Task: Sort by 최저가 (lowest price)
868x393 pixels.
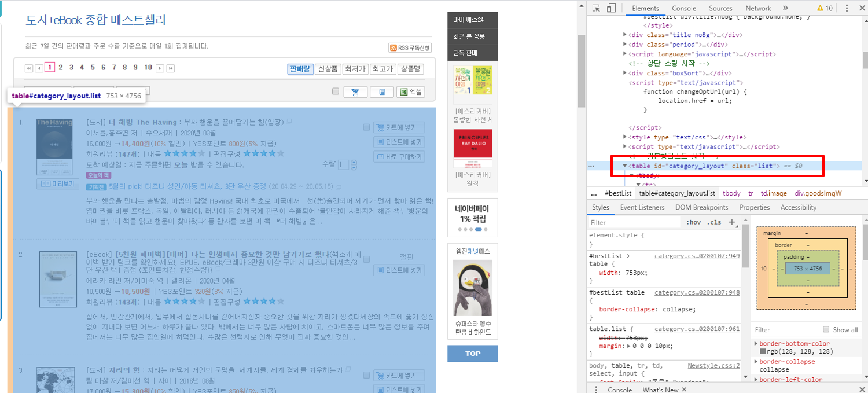Action: [355, 69]
